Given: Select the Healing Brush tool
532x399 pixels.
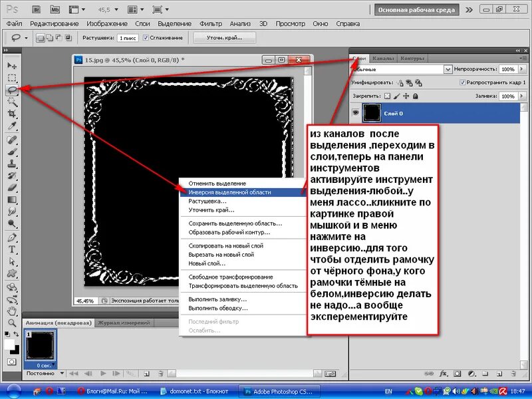Looking at the screenshot, I should 12,140.
